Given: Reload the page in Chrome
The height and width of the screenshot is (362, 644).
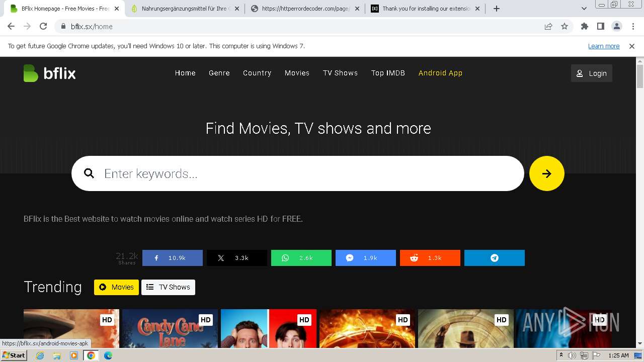Looking at the screenshot, I should coord(43,26).
